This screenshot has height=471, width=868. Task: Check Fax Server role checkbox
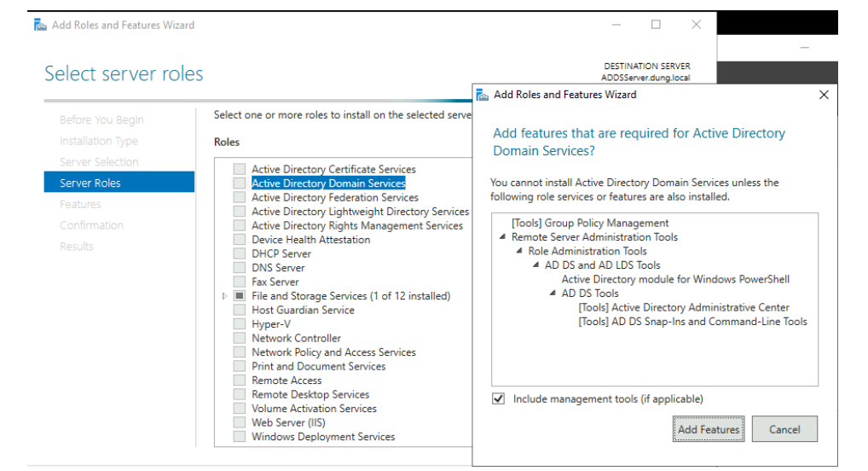239,282
